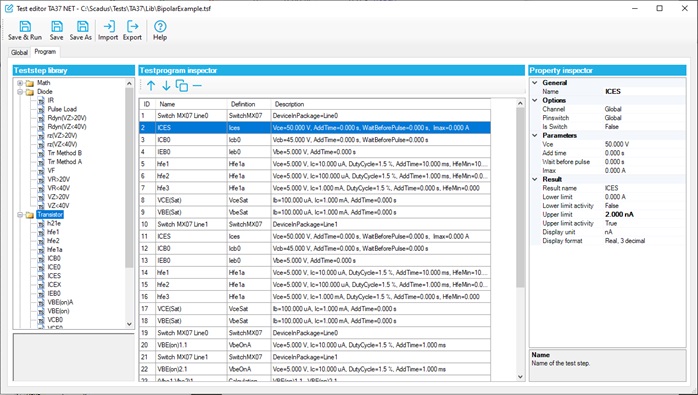Select ICEX in the Teststep library
The height and width of the screenshot is (395, 698).
pos(54,285)
